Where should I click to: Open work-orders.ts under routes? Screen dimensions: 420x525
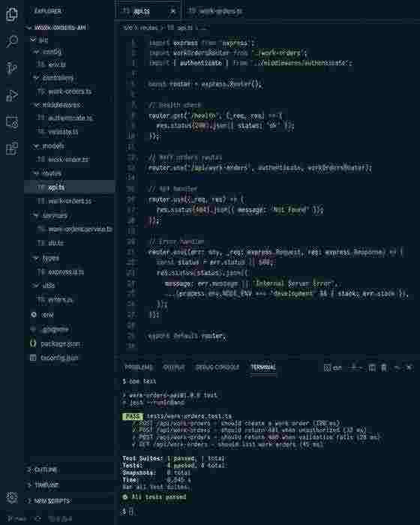(x=69, y=201)
